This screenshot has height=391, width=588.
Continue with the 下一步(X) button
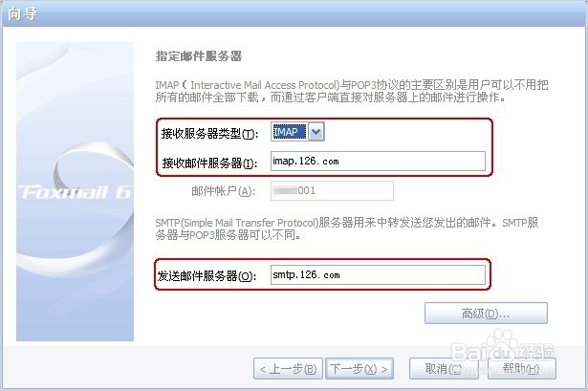359,369
